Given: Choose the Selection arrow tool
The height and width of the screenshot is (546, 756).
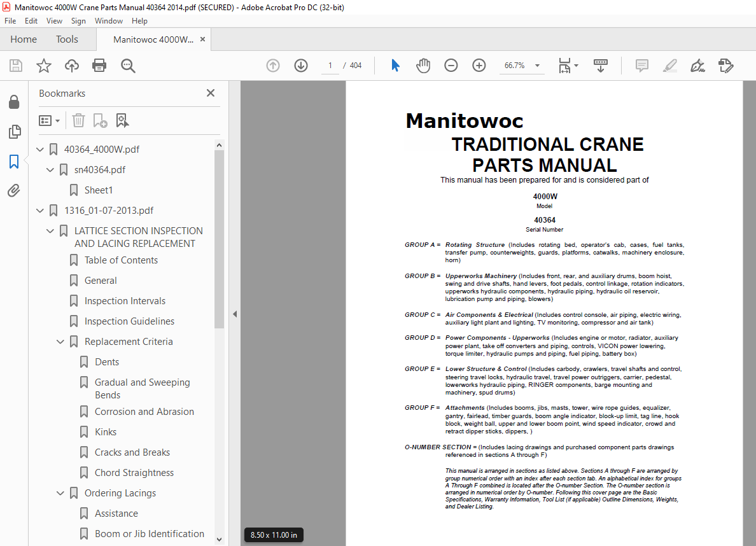Looking at the screenshot, I should pos(395,65).
